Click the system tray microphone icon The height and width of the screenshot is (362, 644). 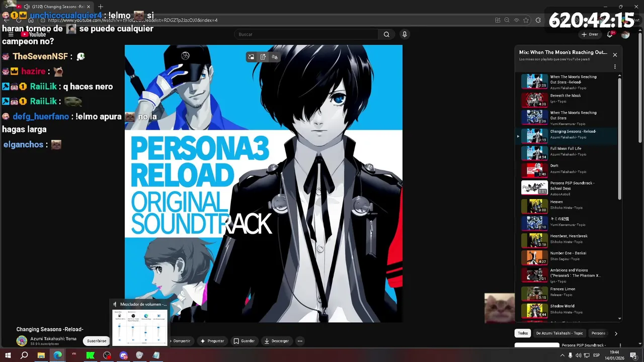[x=571, y=355]
